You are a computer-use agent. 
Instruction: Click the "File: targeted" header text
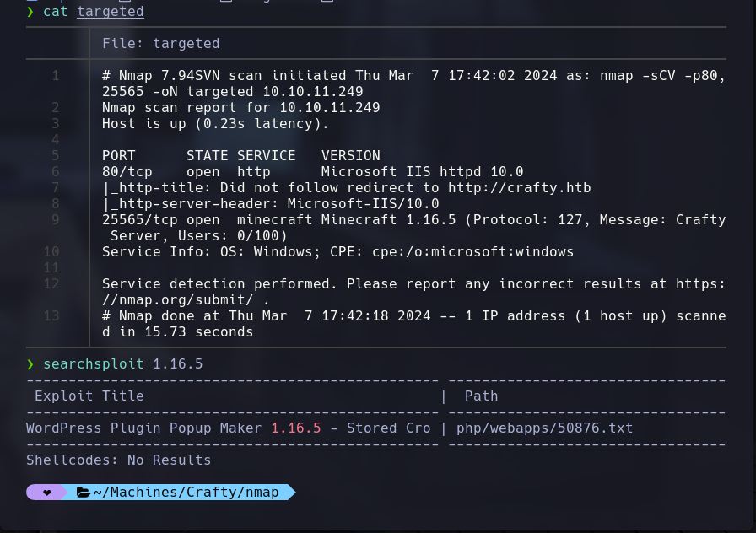coord(160,43)
